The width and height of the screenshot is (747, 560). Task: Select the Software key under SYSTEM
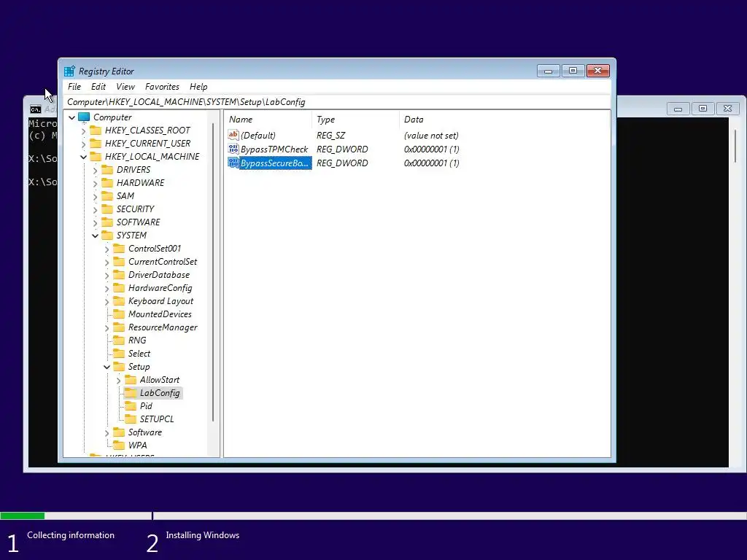coord(145,432)
